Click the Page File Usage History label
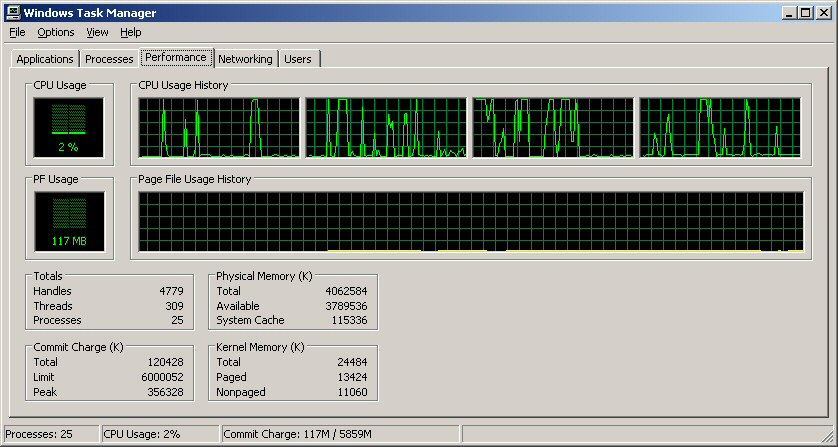The image size is (838, 447). pos(195,179)
